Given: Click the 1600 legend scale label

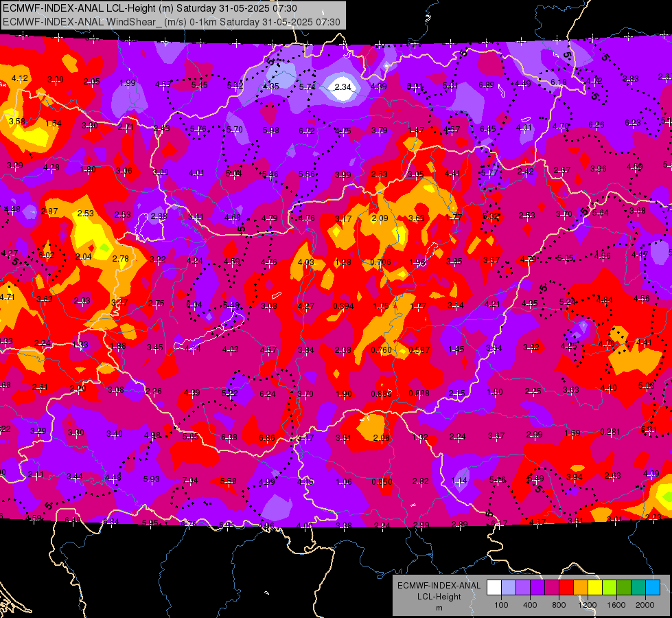Looking at the screenshot, I should pyautogui.click(x=616, y=605).
